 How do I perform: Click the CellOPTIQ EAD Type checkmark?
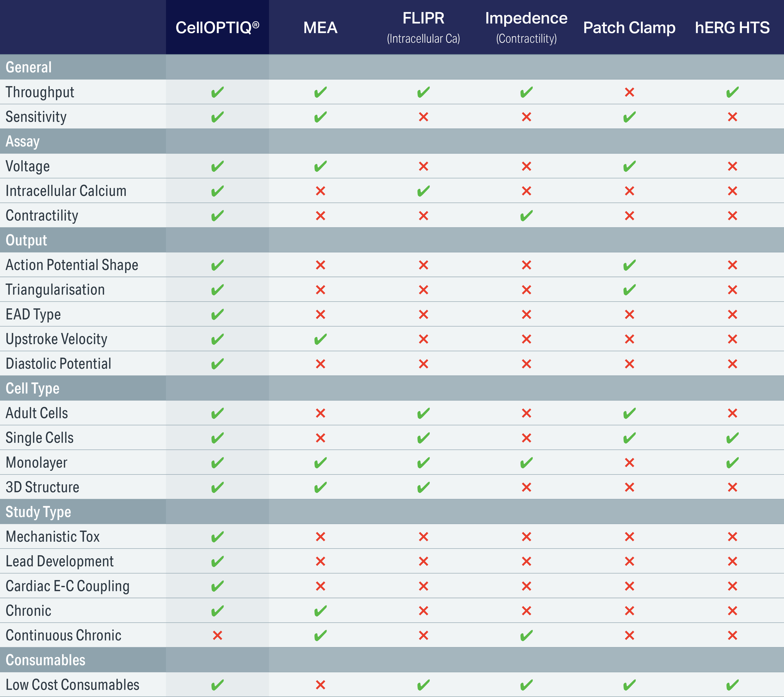point(217,314)
